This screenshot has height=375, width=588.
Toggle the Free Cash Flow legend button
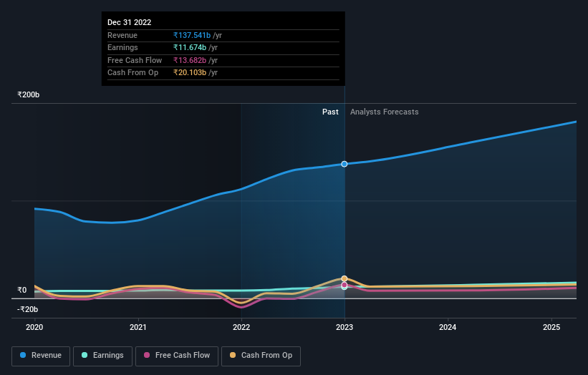tap(177, 356)
